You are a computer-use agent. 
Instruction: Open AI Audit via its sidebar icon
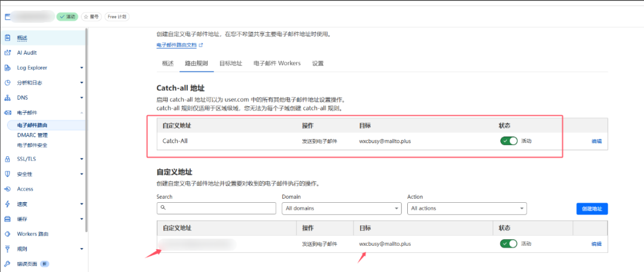point(8,52)
